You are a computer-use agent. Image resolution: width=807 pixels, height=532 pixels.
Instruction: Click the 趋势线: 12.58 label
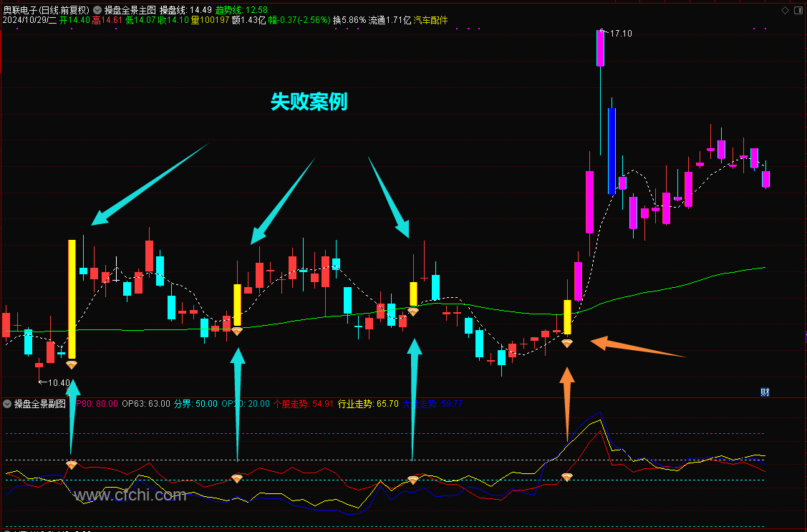(241, 10)
